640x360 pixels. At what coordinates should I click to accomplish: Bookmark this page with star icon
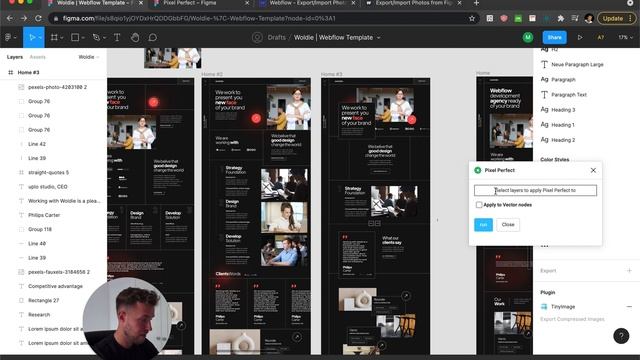(x=472, y=18)
